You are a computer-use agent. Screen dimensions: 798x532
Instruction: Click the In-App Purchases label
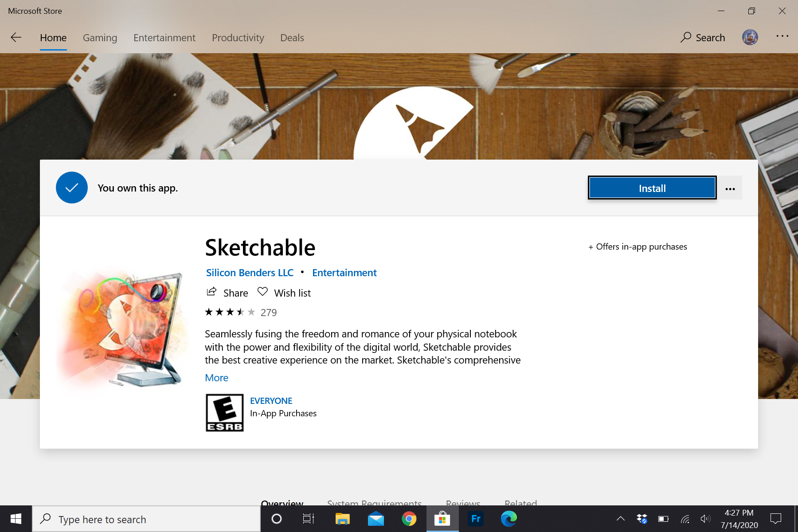pyautogui.click(x=283, y=413)
